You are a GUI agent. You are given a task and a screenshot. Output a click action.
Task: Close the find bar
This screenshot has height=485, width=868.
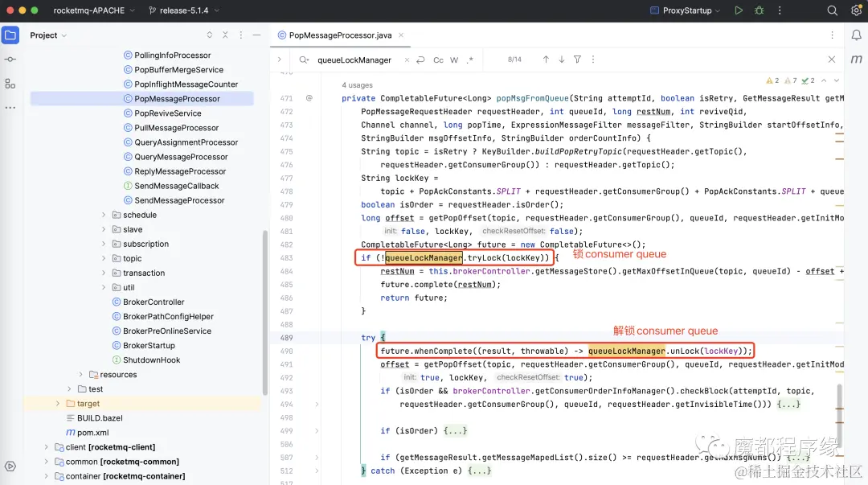click(x=832, y=60)
